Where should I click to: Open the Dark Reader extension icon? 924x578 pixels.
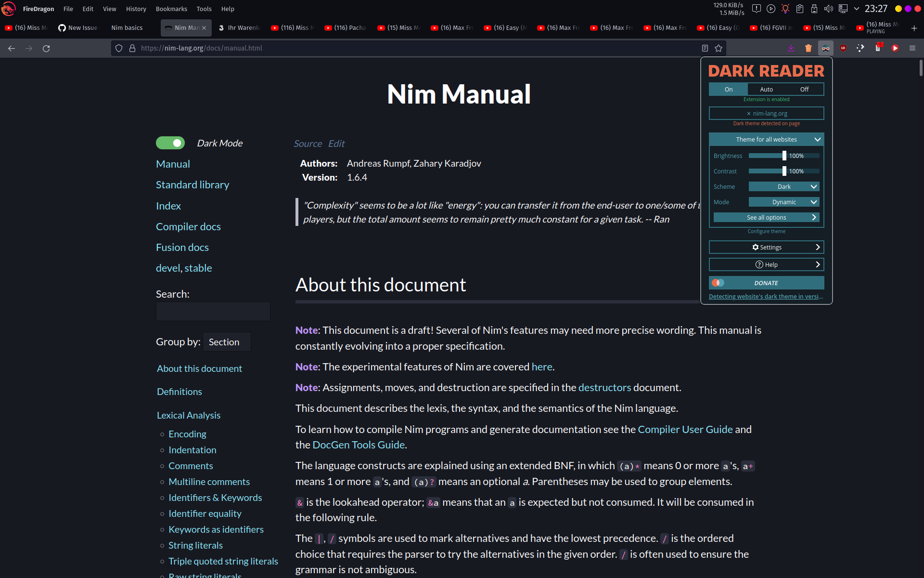pos(825,48)
